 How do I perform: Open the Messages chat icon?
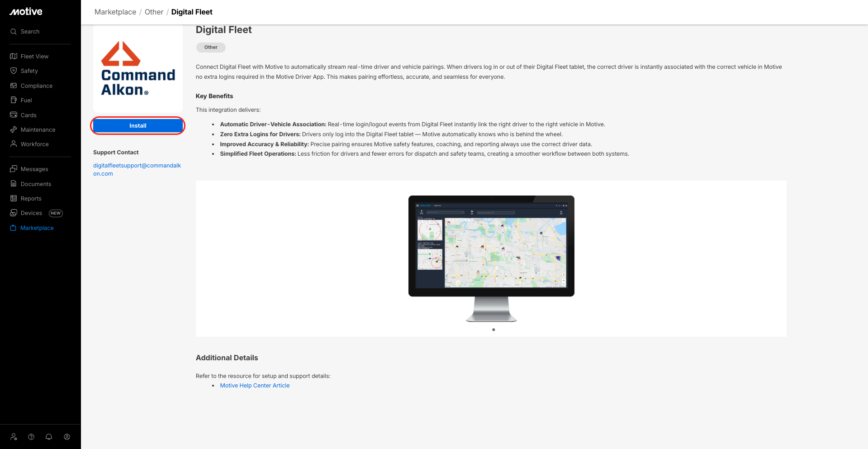click(x=14, y=169)
